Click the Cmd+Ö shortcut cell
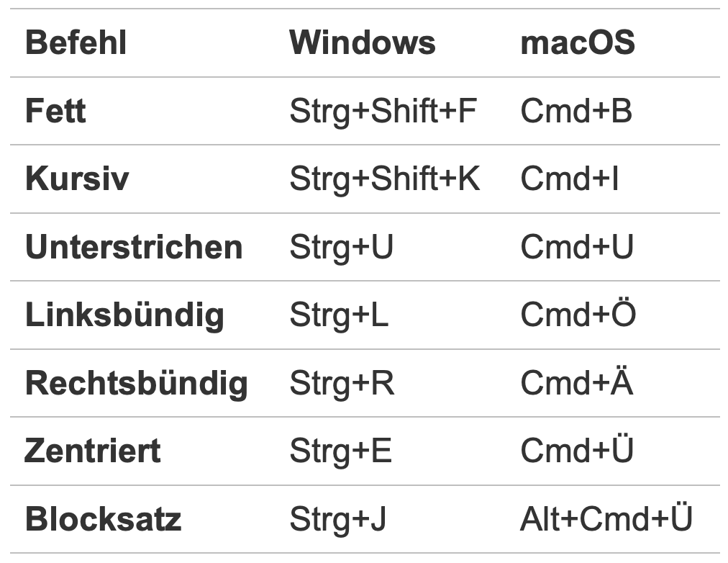The height and width of the screenshot is (563, 728). coord(578,315)
